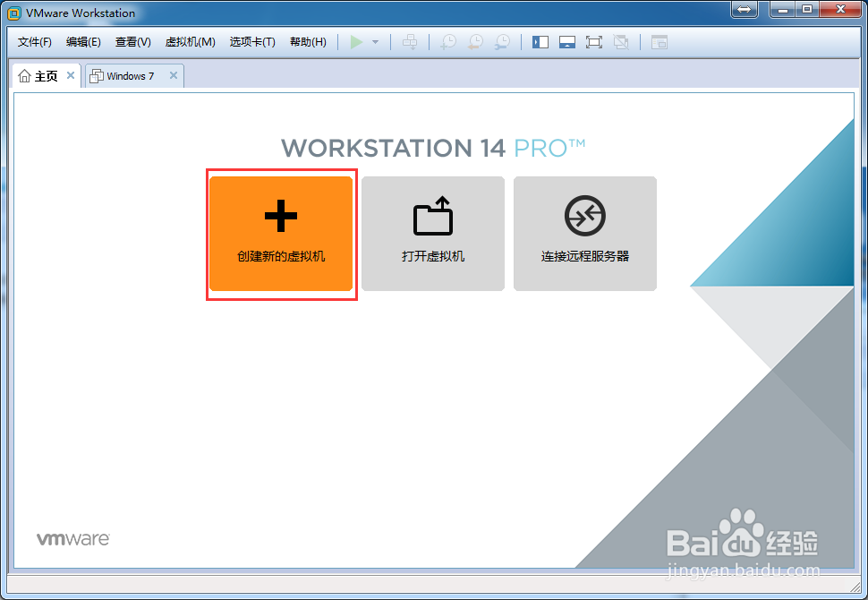868x600 pixels.
Task: Click the home icon on the 主页 tab
Action: pos(24,75)
